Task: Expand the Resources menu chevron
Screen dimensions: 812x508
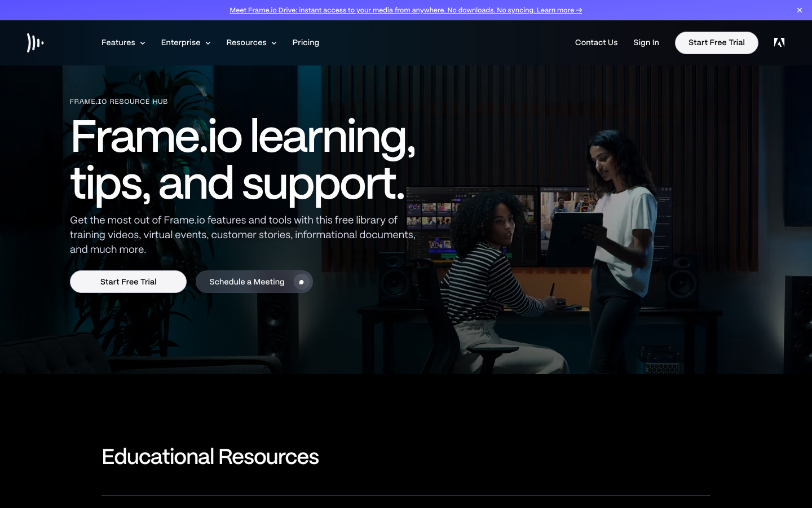Action: coord(274,43)
